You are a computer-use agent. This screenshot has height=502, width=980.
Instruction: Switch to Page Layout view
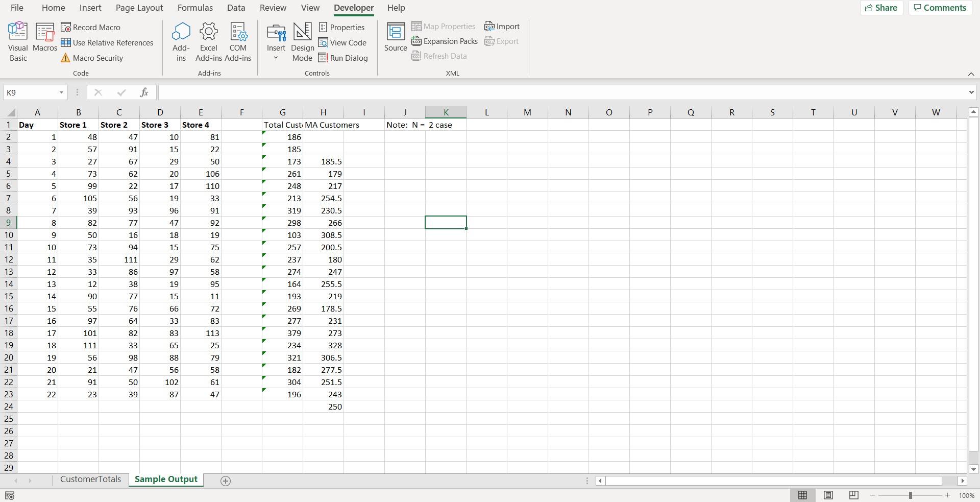(x=828, y=495)
